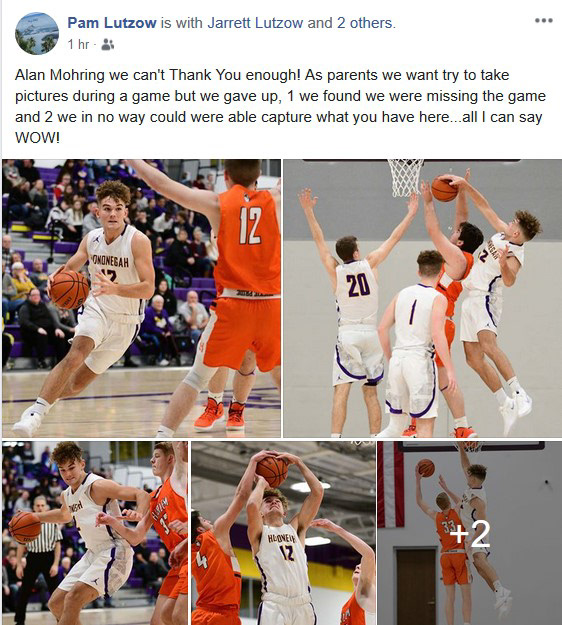Open the bottom-middle jump shot photo
Screen dimensions: 562x625
(x=283, y=533)
